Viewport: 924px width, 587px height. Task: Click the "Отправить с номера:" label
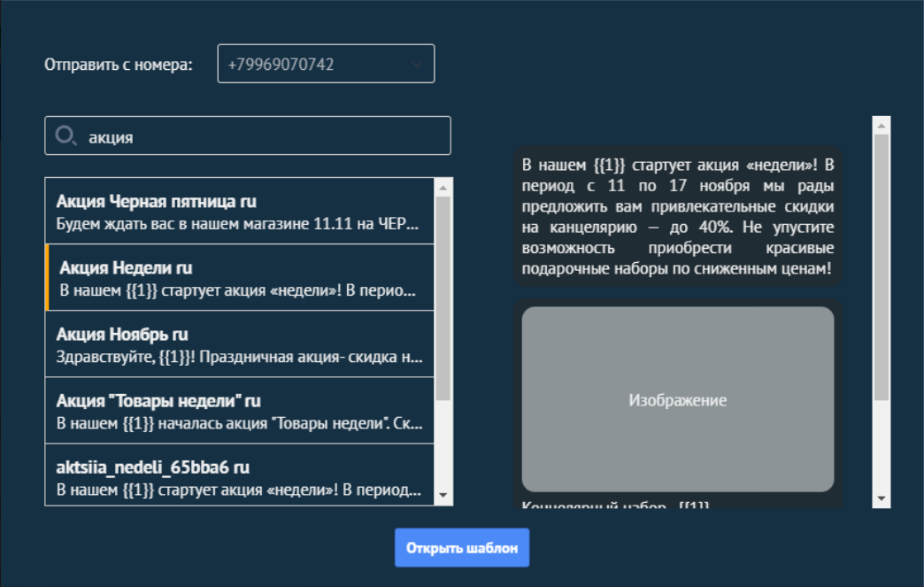tap(119, 65)
